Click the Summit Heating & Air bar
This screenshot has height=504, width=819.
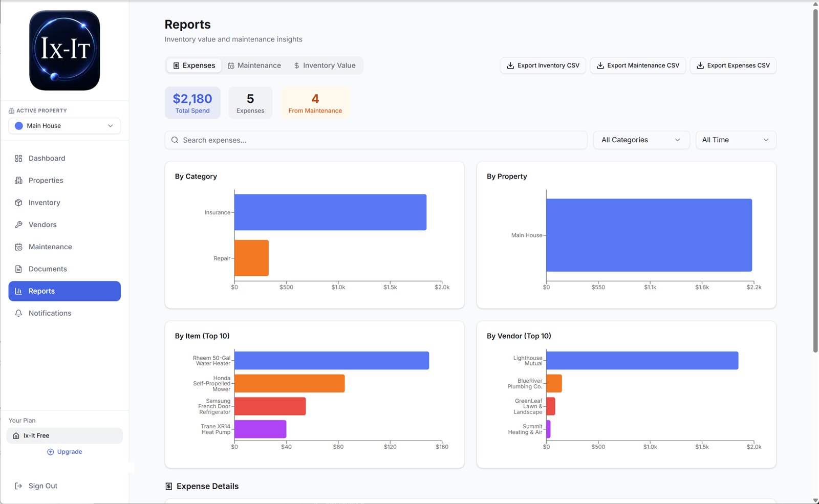pyautogui.click(x=548, y=429)
